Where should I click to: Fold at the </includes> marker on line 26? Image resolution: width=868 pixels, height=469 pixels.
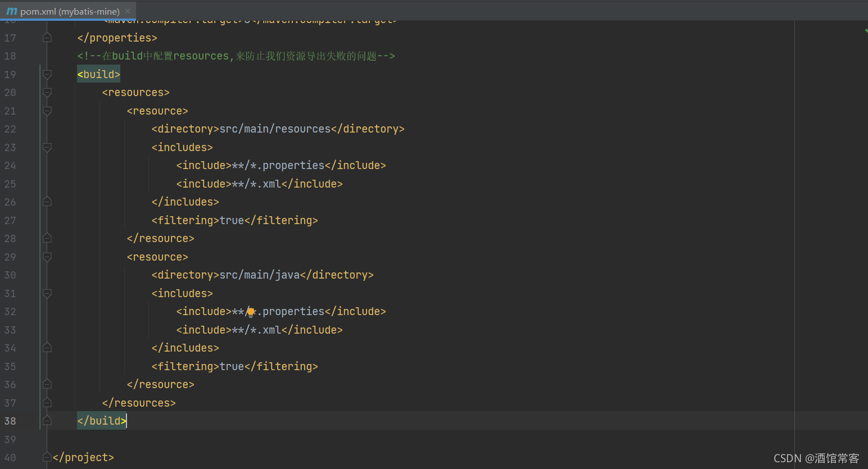point(47,202)
